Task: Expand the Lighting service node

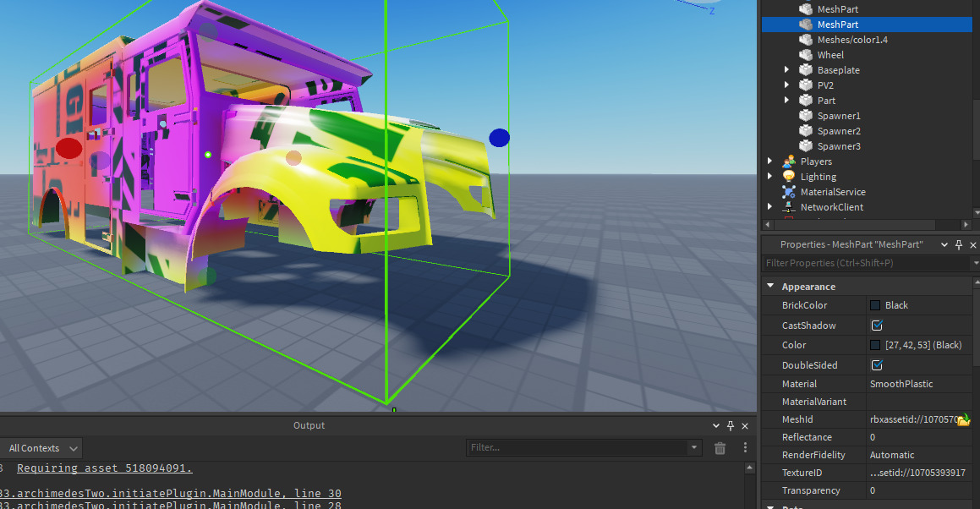Action: pos(770,177)
